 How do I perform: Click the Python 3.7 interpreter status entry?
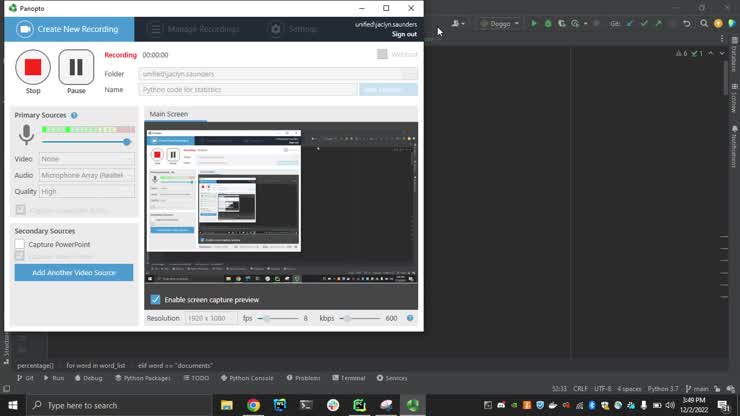click(x=663, y=389)
